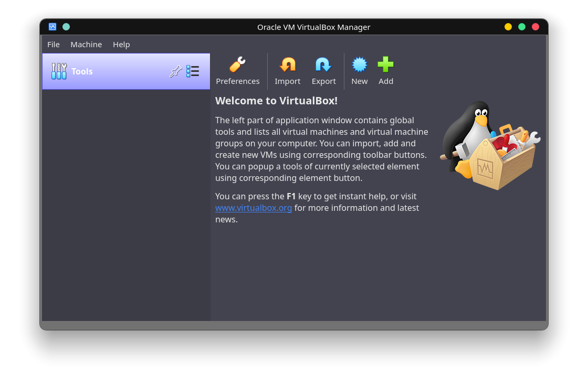Screen dimensions: 588x375
Task: Open the Help menu
Action: click(x=121, y=45)
